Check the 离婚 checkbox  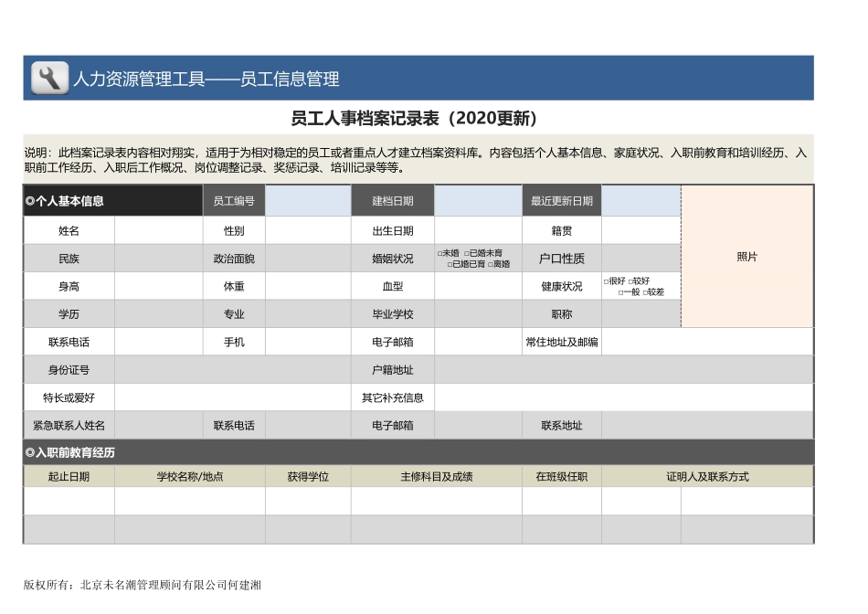tap(491, 264)
